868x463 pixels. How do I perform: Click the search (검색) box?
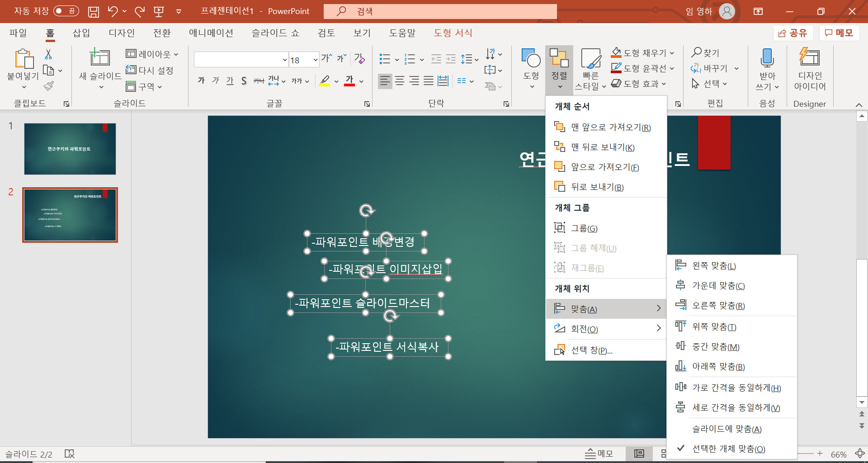point(440,11)
